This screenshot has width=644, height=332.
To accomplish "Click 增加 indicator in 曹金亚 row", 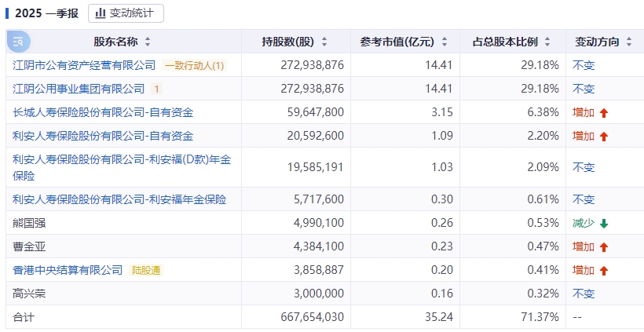I will click(x=590, y=246).
